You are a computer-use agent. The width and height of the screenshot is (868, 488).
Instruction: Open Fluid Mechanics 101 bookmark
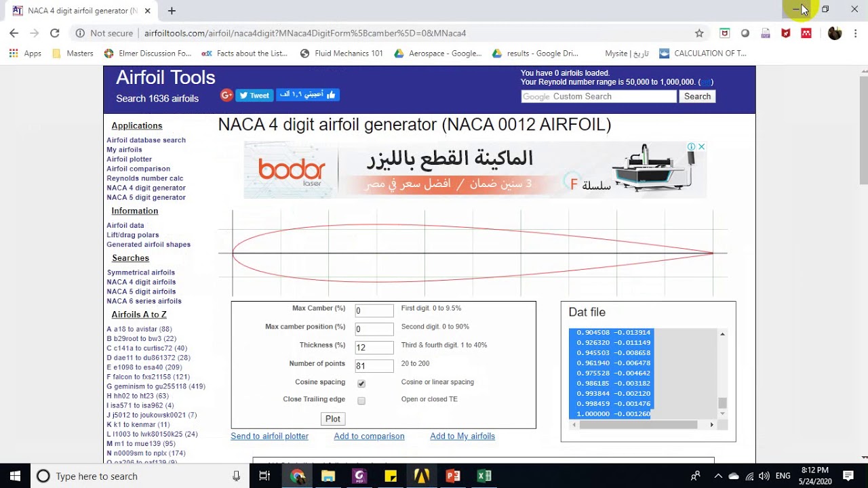(x=341, y=54)
